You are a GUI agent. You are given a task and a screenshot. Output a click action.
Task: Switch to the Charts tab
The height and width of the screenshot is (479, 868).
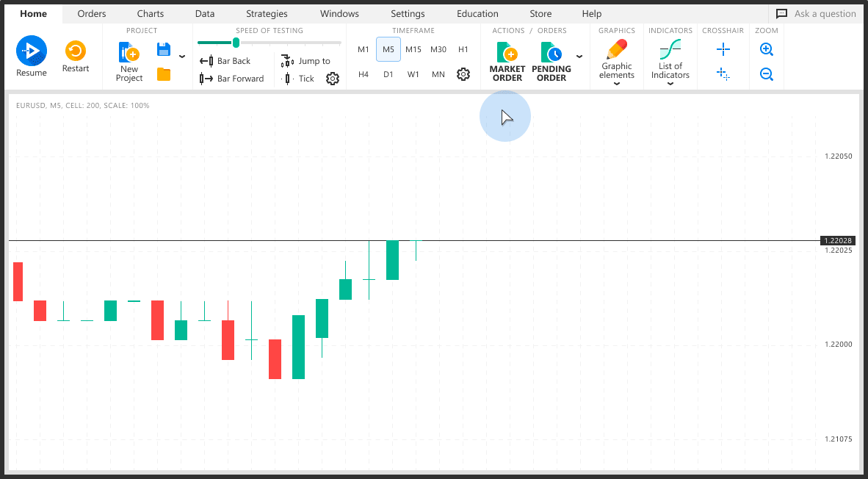[151, 13]
